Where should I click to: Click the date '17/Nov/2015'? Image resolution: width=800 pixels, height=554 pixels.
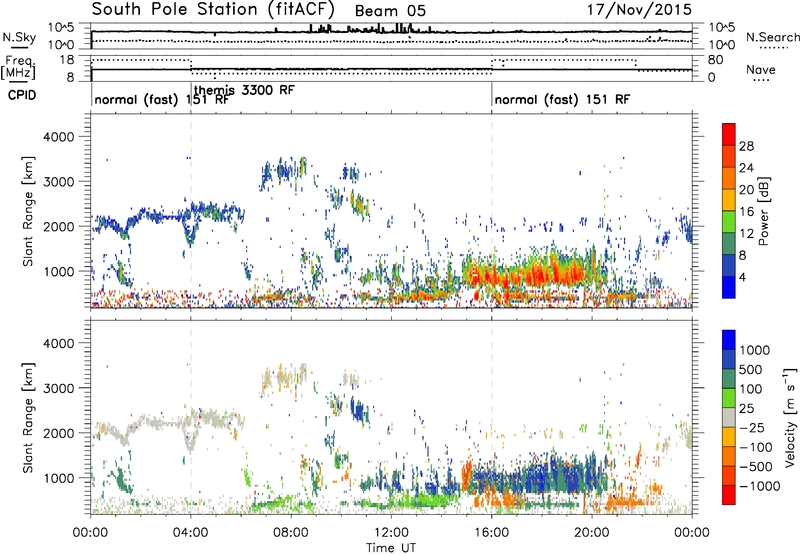pyautogui.click(x=639, y=9)
